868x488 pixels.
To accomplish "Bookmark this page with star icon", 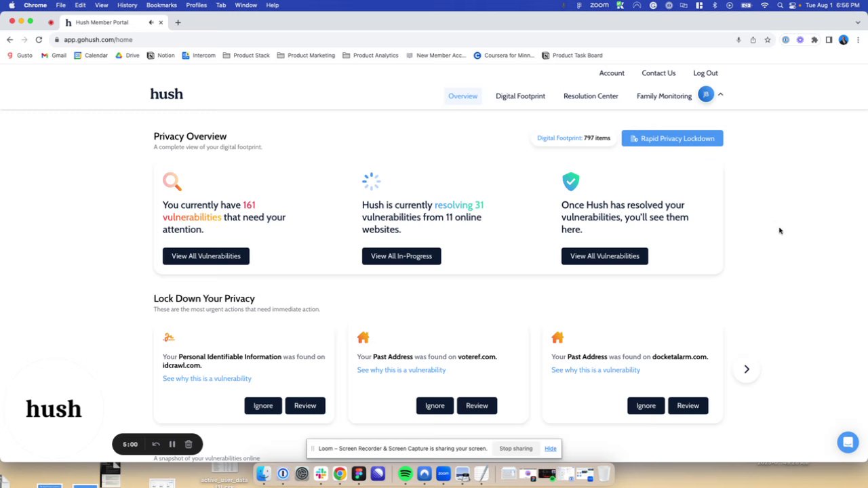I will [x=768, y=40].
